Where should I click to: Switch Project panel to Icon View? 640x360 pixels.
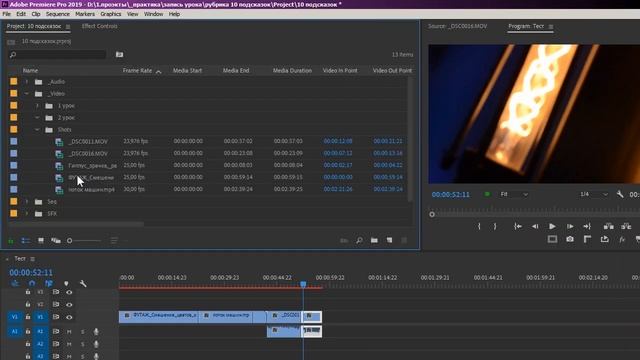41,241
